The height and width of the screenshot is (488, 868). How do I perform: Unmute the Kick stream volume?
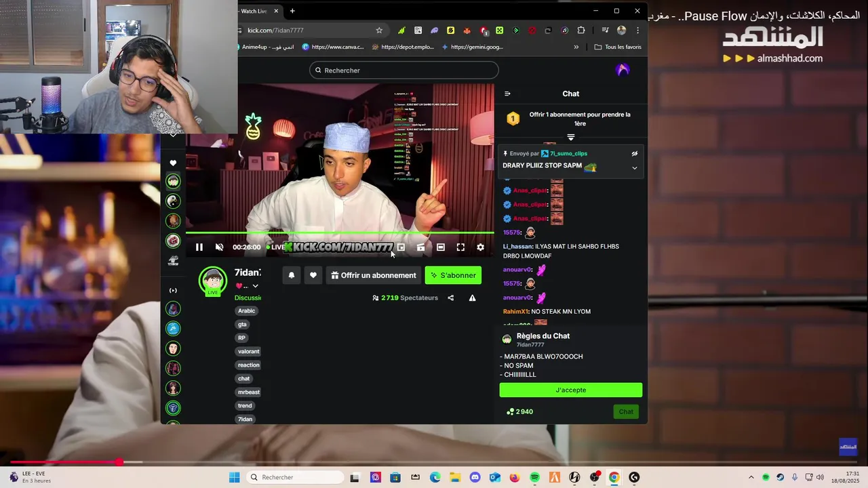point(219,247)
